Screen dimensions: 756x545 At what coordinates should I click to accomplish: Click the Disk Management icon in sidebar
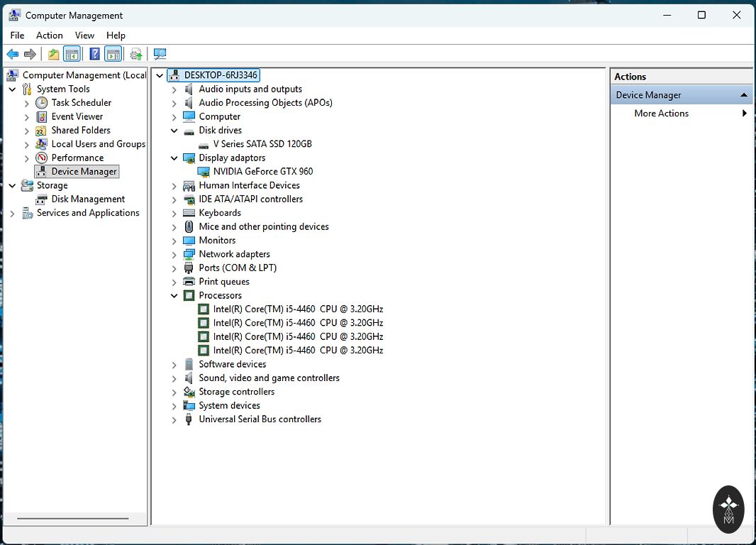[42, 199]
